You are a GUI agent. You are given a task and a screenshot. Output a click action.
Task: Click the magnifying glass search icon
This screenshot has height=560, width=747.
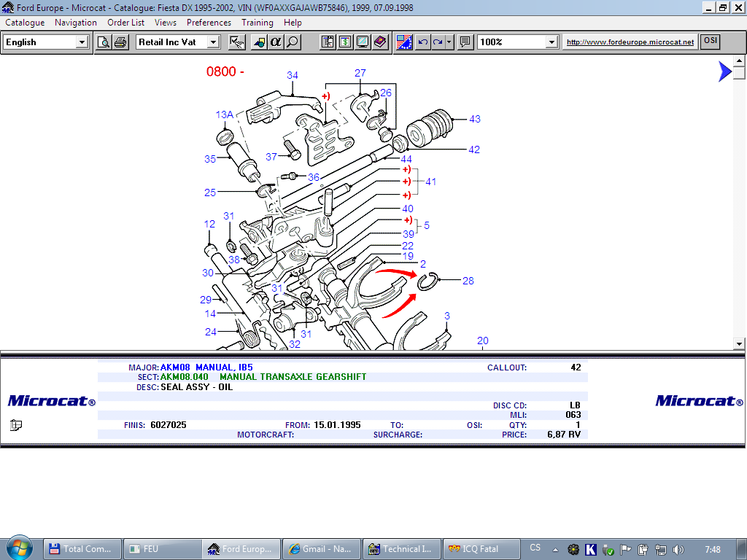(293, 42)
